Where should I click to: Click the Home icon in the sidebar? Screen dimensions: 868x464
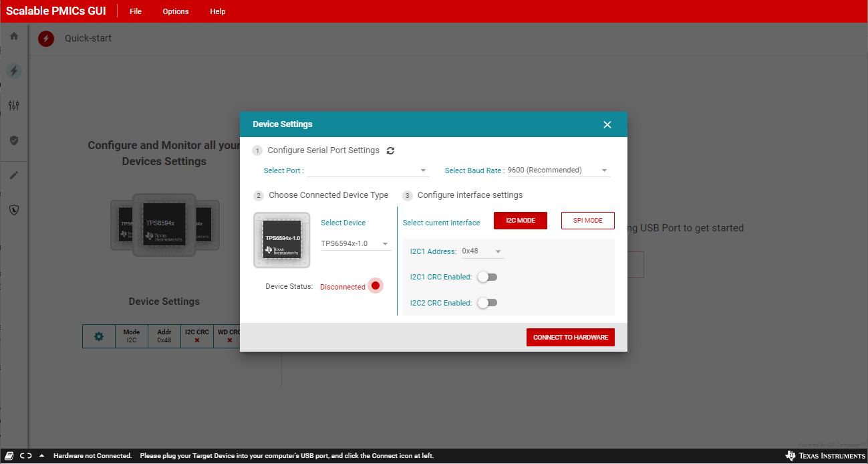tap(13, 36)
